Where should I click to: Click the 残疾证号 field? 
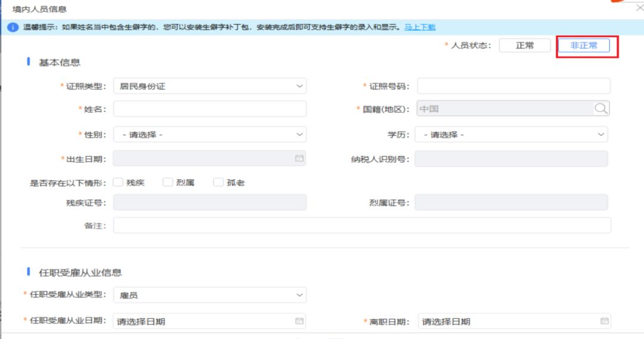pyautogui.click(x=210, y=203)
